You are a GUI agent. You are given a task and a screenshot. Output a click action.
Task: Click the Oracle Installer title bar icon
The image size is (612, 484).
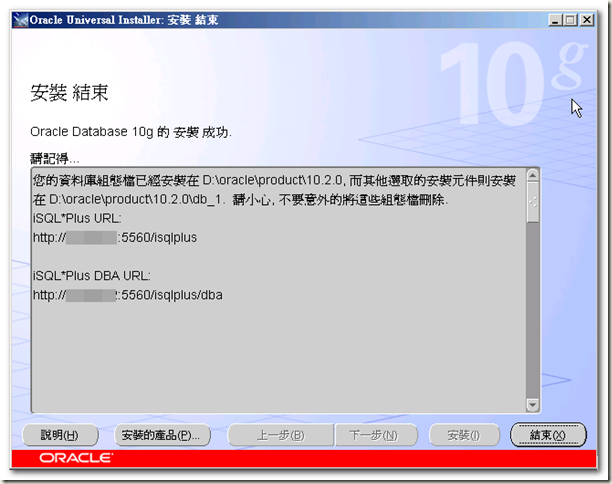[x=20, y=20]
